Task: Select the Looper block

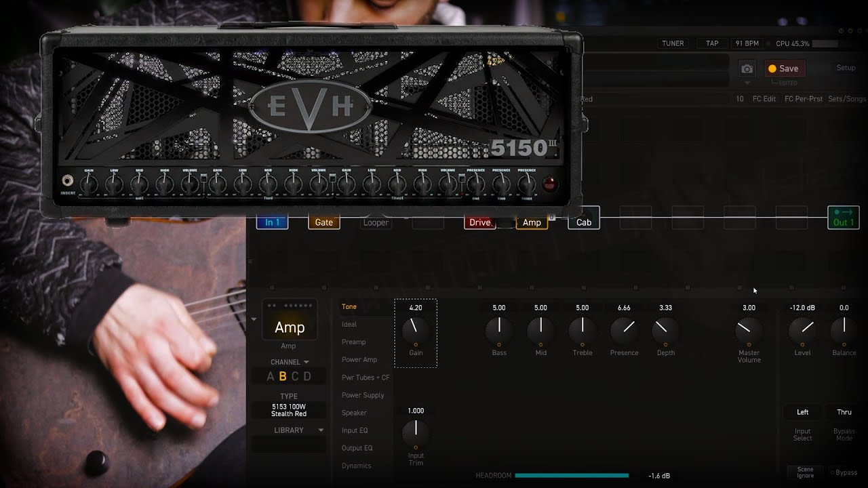Action: (376, 222)
